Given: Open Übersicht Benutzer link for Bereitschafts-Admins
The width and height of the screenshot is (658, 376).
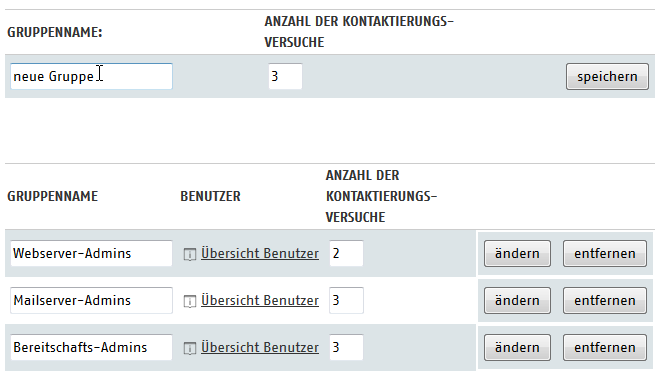Looking at the screenshot, I should coord(260,347).
